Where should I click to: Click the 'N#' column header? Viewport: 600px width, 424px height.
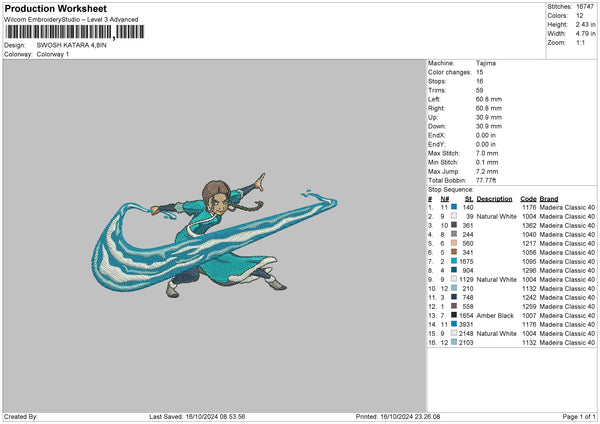[444, 199]
